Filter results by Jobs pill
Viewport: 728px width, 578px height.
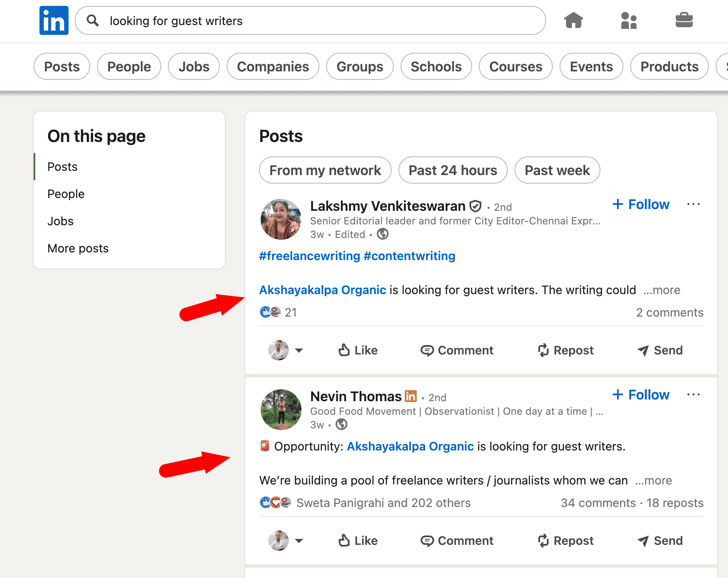[x=194, y=66]
